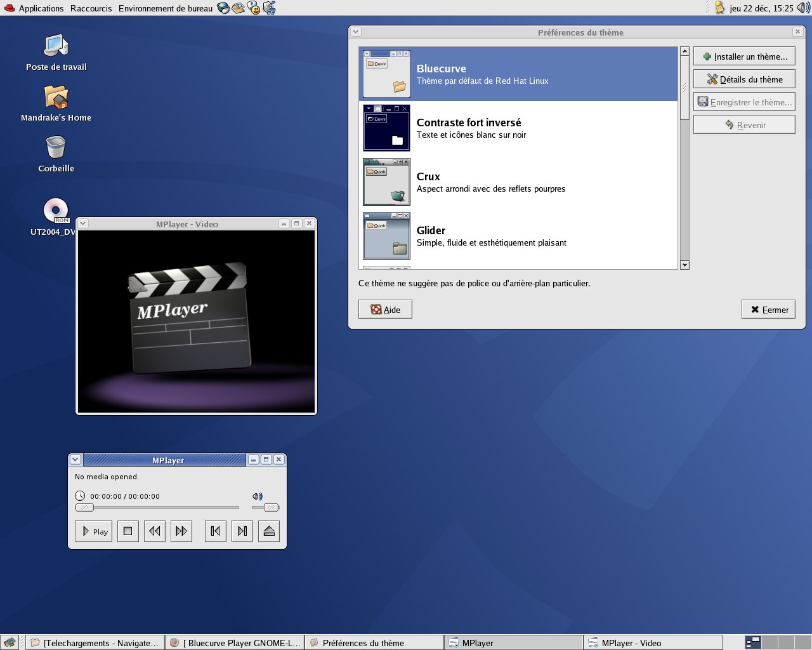Screen dimensions: 812x650
Task: Click the Stop square button in MPlayer
Action: click(128, 531)
